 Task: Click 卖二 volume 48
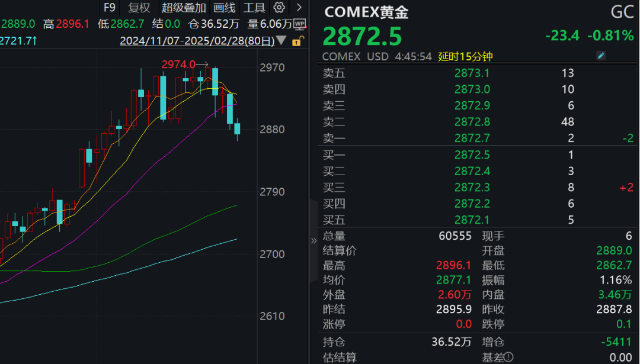click(x=568, y=122)
